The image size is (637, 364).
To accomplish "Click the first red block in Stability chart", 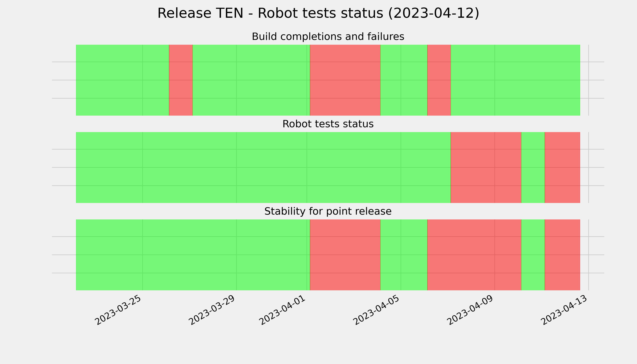I will pos(345,255).
